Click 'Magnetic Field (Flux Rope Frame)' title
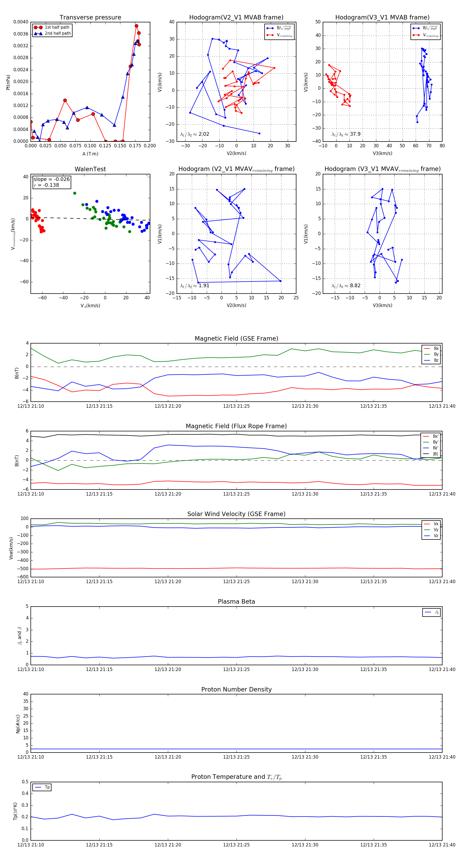 click(236, 426)
